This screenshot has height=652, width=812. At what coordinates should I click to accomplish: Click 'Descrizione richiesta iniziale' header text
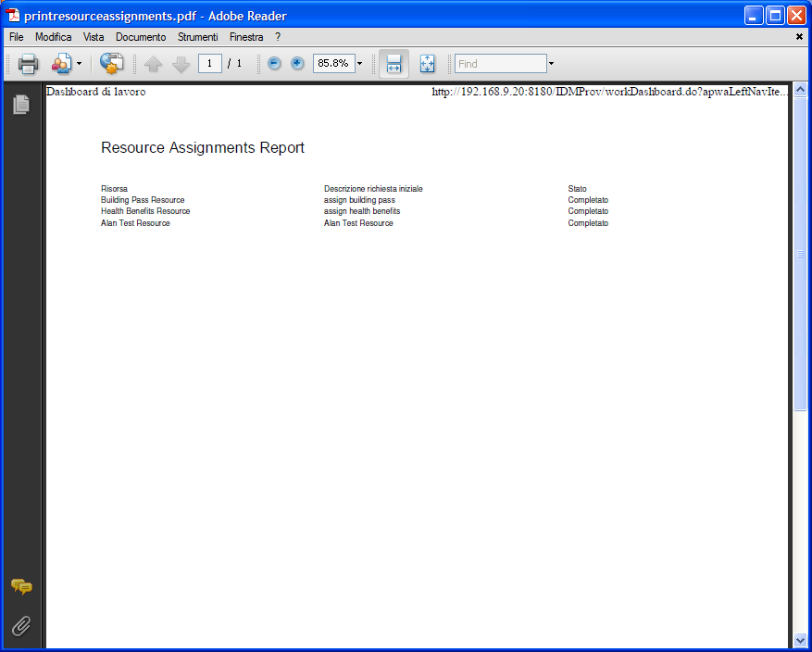pos(373,189)
